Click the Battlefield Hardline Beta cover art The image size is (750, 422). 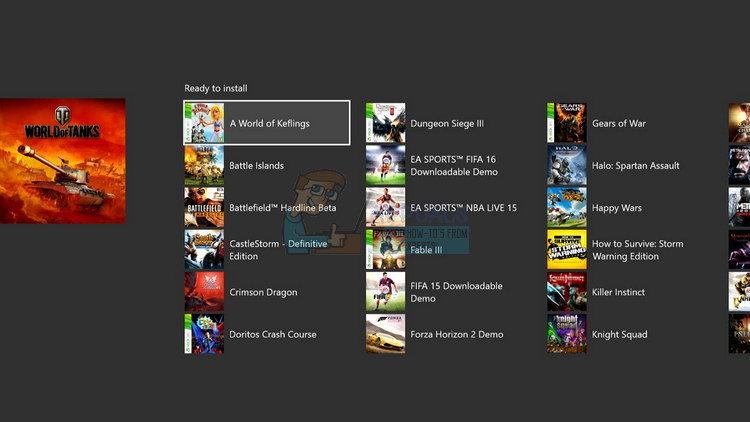tap(204, 208)
